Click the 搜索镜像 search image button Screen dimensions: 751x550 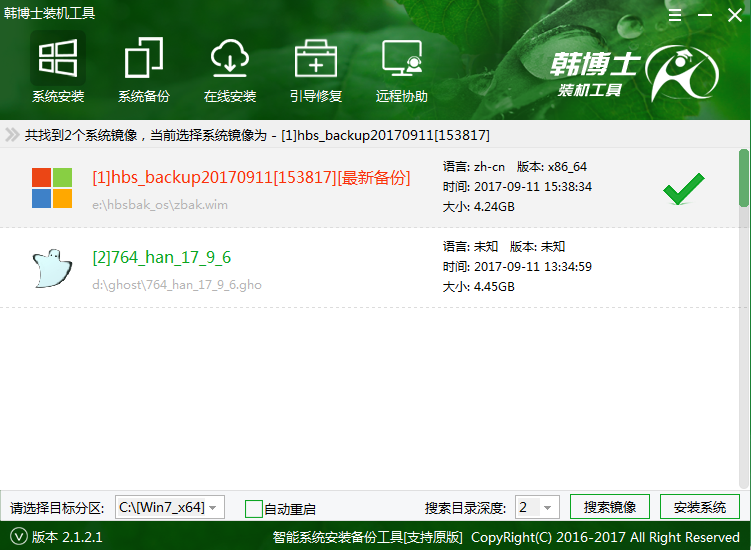tap(610, 507)
